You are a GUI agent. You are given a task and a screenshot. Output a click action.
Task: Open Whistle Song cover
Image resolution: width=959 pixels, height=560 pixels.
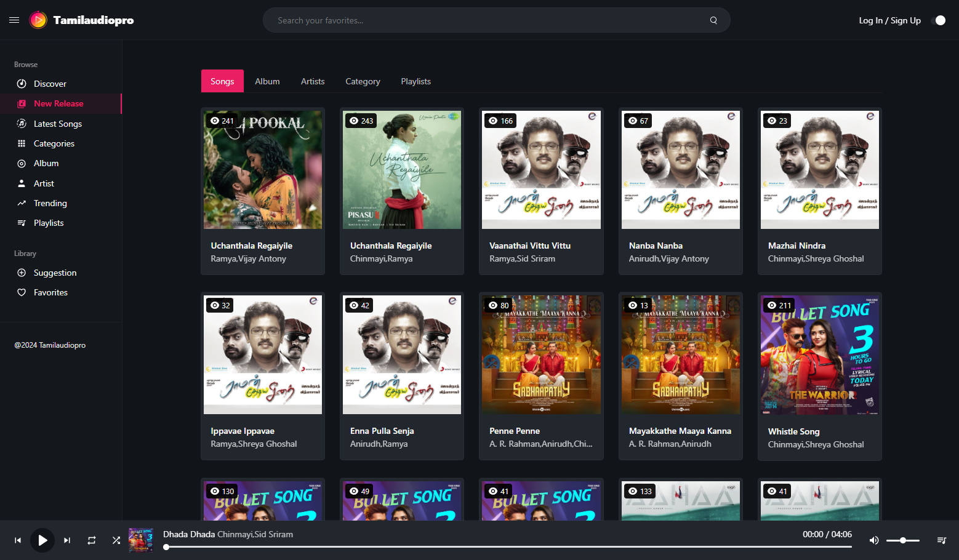tap(820, 355)
